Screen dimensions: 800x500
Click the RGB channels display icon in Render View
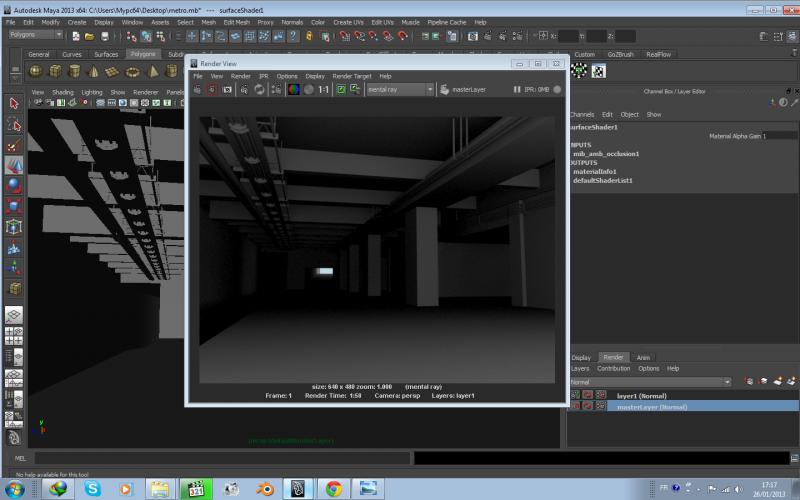(x=293, y=89)
